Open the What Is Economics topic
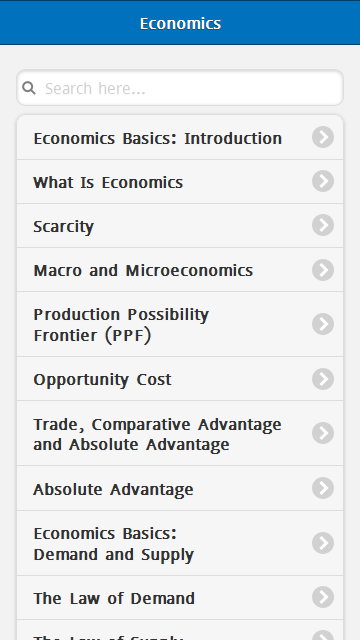This screenshot has width=360, height=640. click(180, 182)
